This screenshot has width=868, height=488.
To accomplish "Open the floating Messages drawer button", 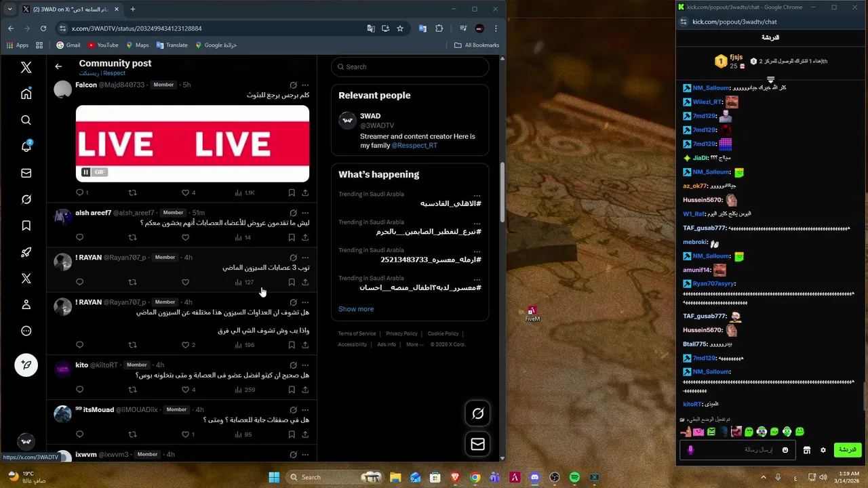I will pyautogui.click(x=477, y=444).
